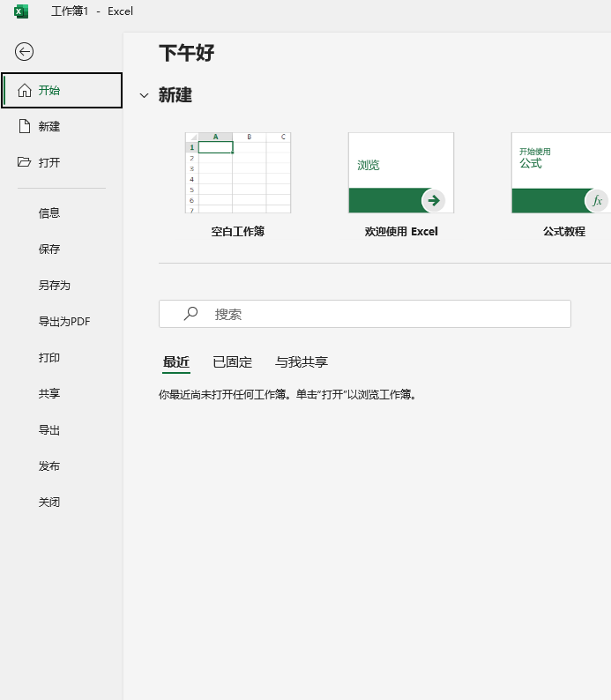Choose 关闭 to close the workbook
Screen dimensions: 611x700
click(49, 503)
